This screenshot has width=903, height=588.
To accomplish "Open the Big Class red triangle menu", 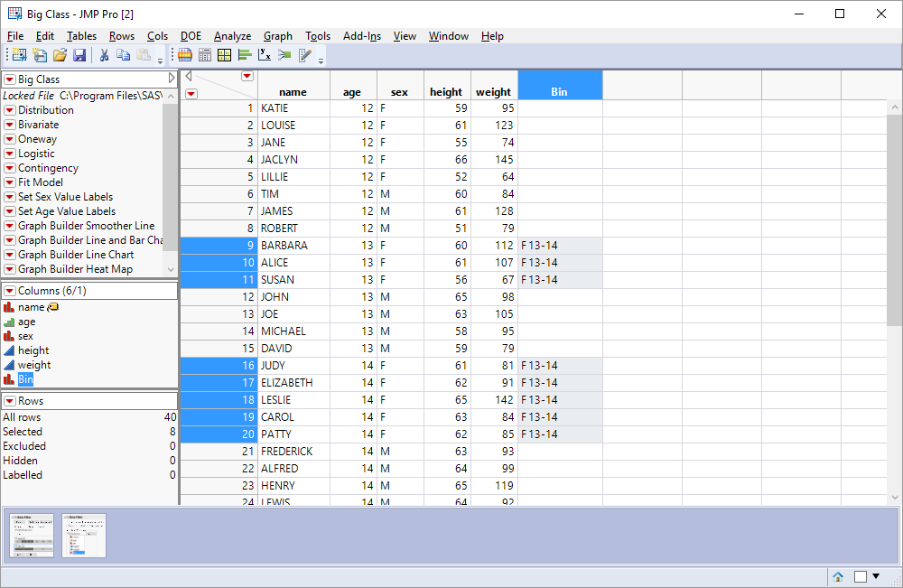I will click(11, 79).
